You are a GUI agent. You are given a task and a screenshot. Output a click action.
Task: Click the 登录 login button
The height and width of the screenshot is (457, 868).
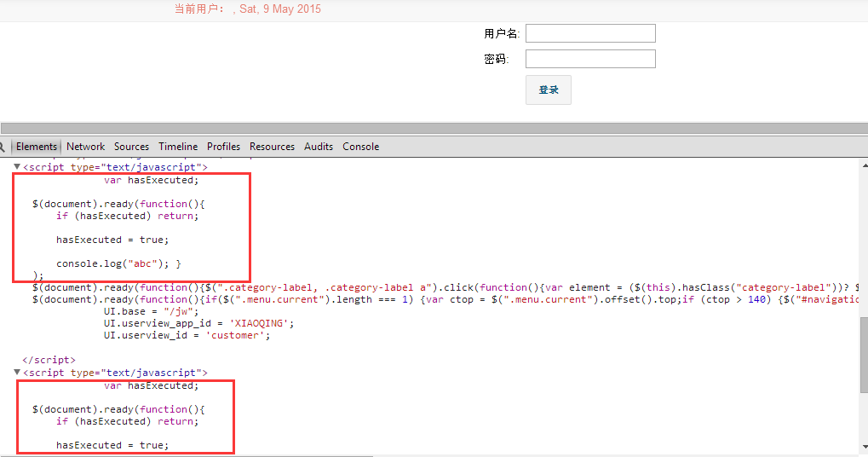(548, 90)
